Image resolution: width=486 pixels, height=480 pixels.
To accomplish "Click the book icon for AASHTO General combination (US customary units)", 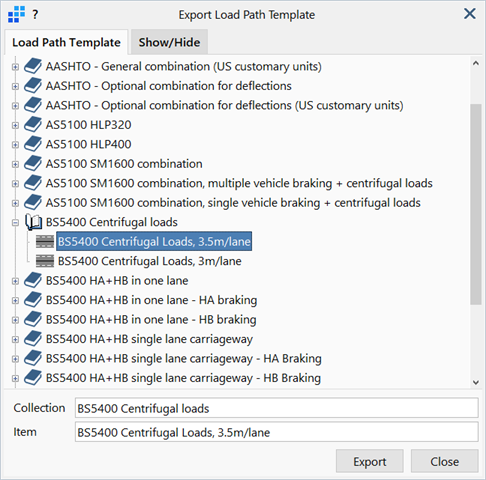I will 33,66.
